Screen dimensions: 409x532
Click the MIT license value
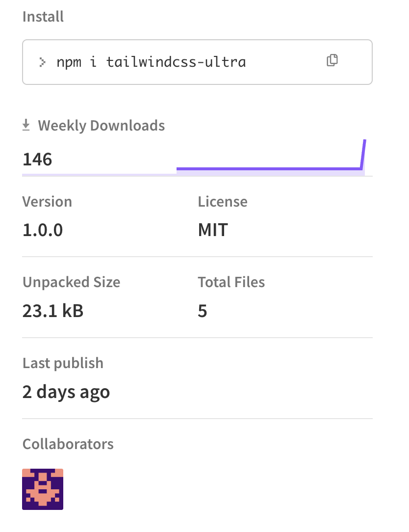pyautogui.click(x=213, y=230)
